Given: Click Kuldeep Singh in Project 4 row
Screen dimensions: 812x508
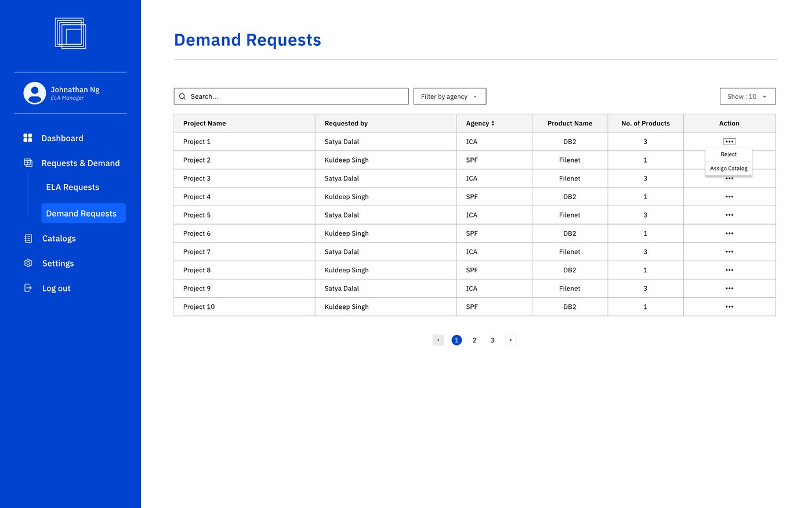Looking at the screenshot, I should 346,197.
